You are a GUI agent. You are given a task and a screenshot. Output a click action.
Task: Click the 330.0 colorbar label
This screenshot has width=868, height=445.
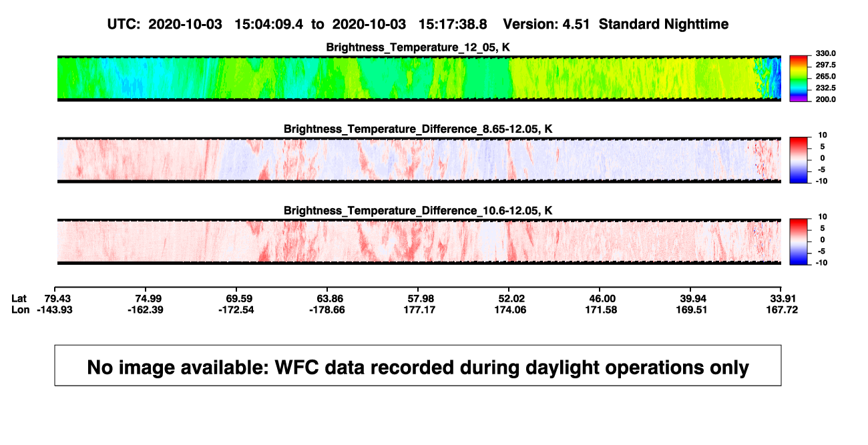(x=825, y=53)
